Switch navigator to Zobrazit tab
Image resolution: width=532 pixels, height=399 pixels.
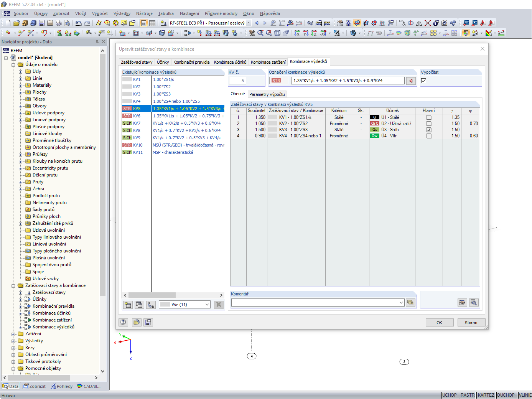(x=34, y=386)
